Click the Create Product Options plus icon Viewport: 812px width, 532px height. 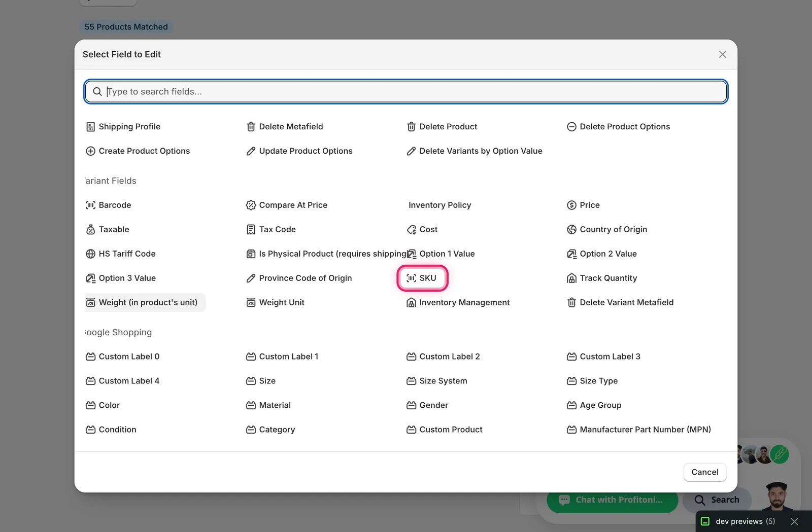click(90, 151)
